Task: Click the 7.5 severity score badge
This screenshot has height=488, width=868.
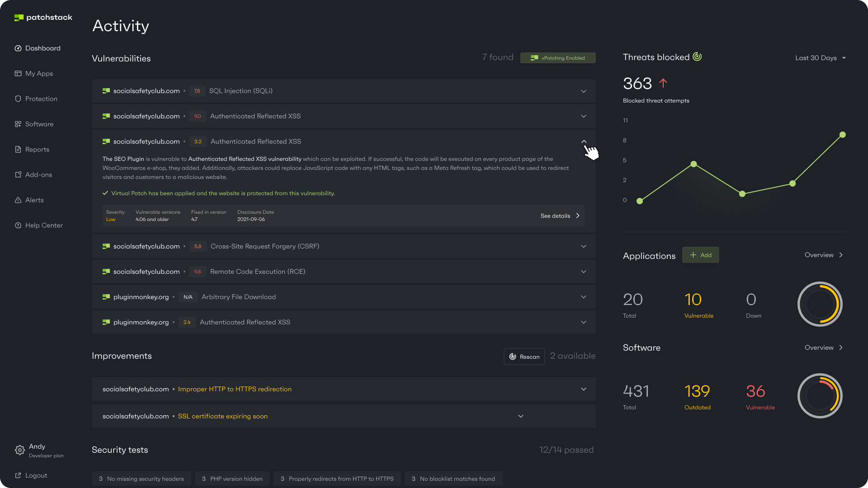Action: click(x=197, y=91)
